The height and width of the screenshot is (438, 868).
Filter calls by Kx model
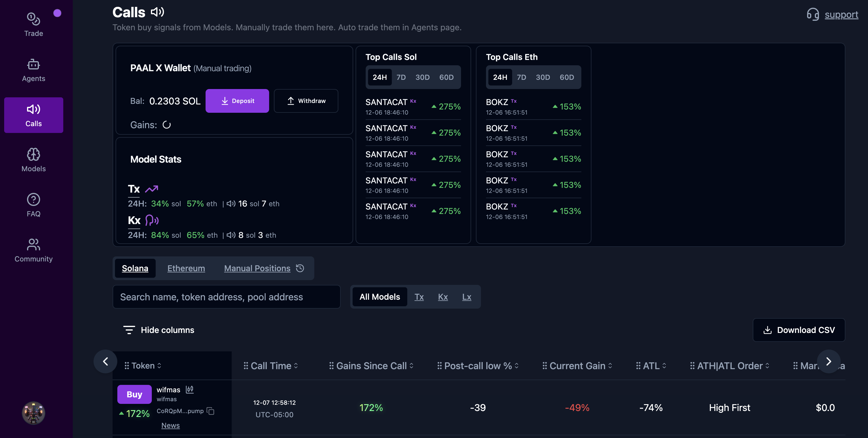(443, 297)
